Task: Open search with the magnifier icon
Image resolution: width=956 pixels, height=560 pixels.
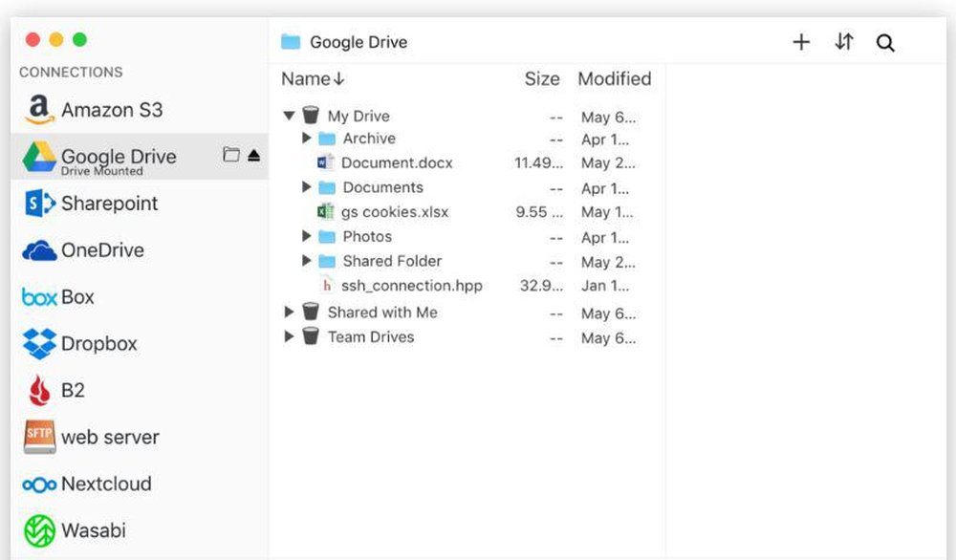Action: point(885,43)
